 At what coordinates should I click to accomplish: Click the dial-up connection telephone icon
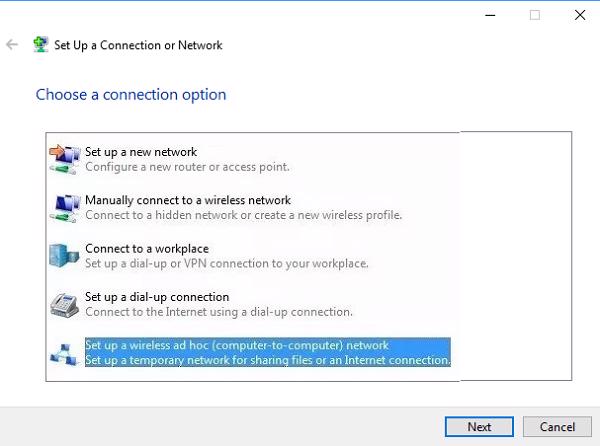(x=65, y=304)
